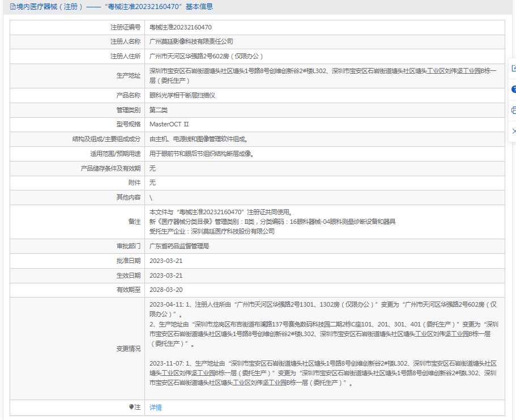Click the 注 label in the last row
Image resolution: width=516 pixels, height=420 pixels.
(137, 407)
